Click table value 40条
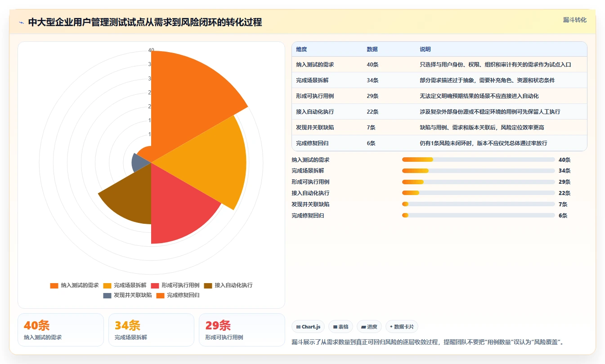Image resolution: width=605 pixels, height=364 pixels. pos(372,65)
